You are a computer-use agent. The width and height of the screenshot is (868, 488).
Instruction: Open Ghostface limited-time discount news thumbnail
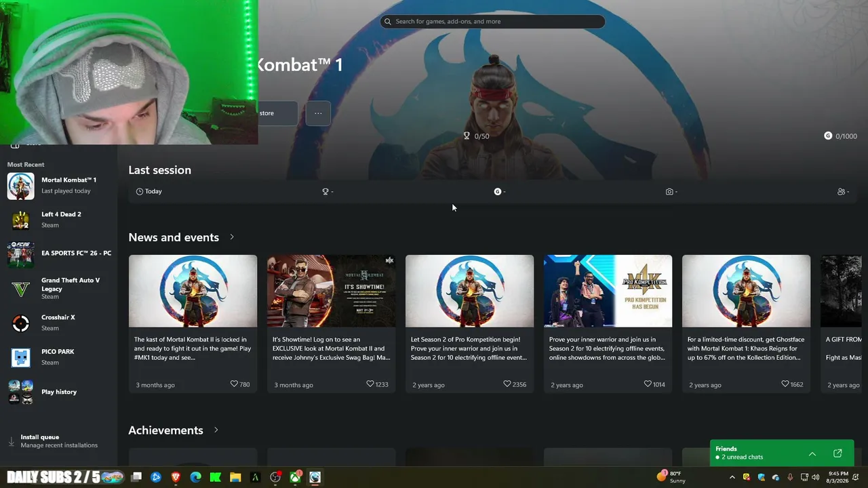point(747,291)
